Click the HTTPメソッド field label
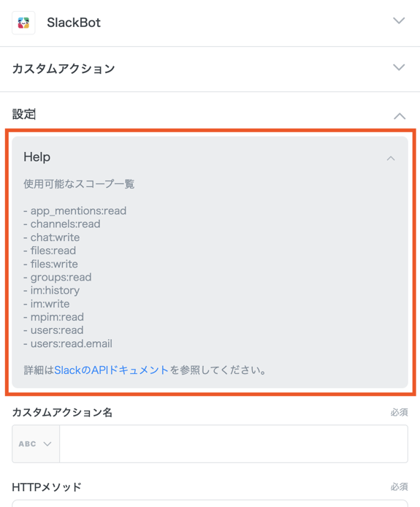The height and width of the screenshot is (507, 420). coord(47,487)
